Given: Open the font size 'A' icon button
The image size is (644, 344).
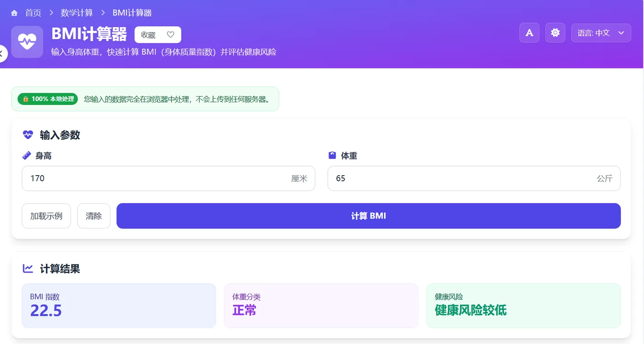Looking at the screenshot, I should point(529,33).
